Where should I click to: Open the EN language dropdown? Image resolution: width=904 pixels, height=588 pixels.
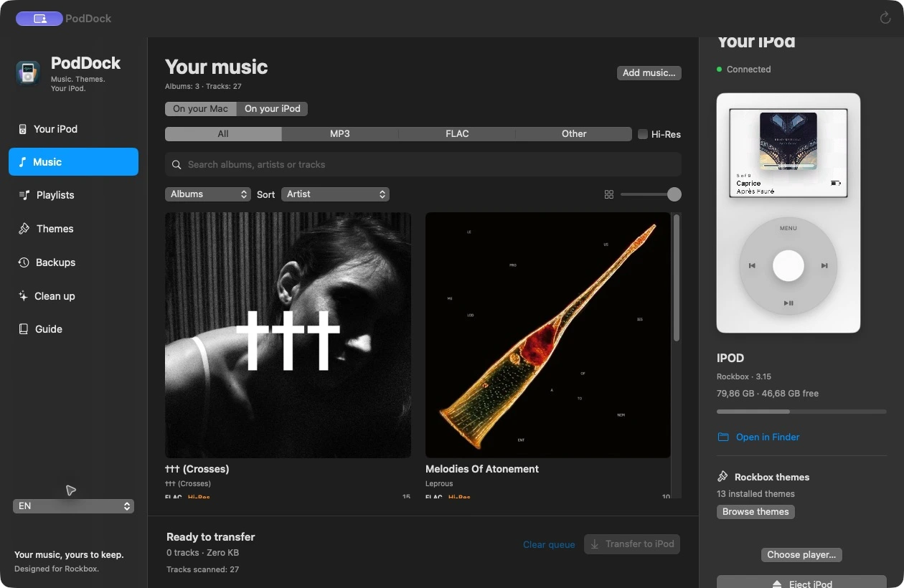point(73,506)
